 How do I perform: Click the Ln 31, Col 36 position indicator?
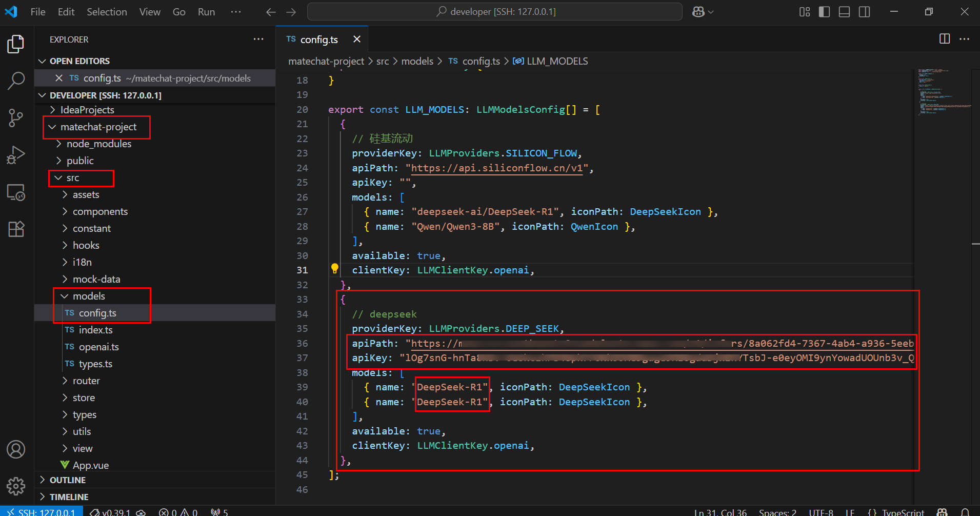pyautogui.click(x=720, y=512)
